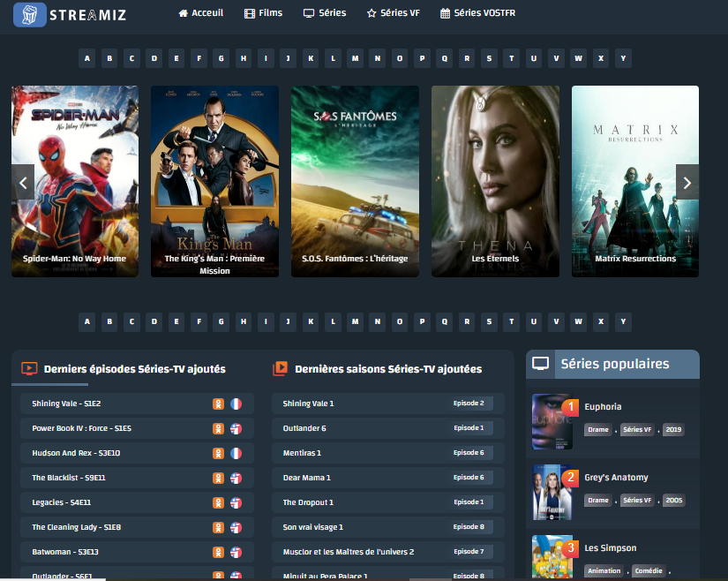Open The King's Man : Première Mission poster
Screen dimensions: 728x581
tap(215, 181)
